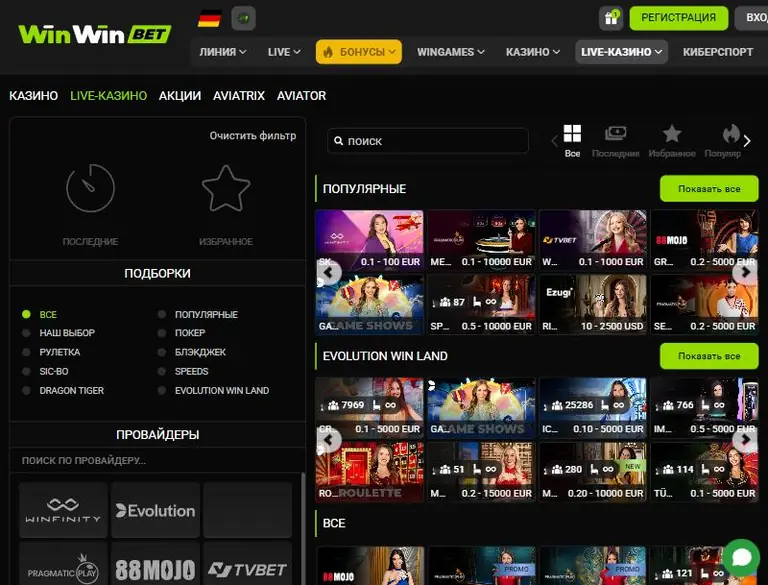
Task: Select the German flag language icon
Action: tap(209, 19)
